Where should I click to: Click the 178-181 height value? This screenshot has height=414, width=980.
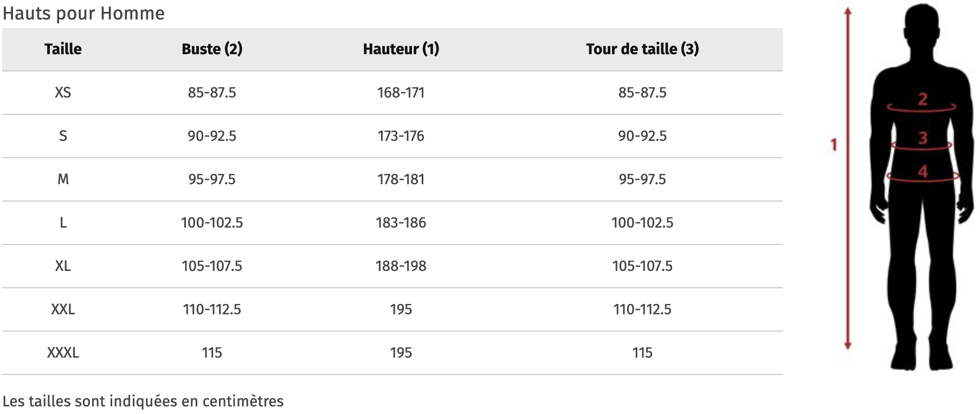[401, 179]
